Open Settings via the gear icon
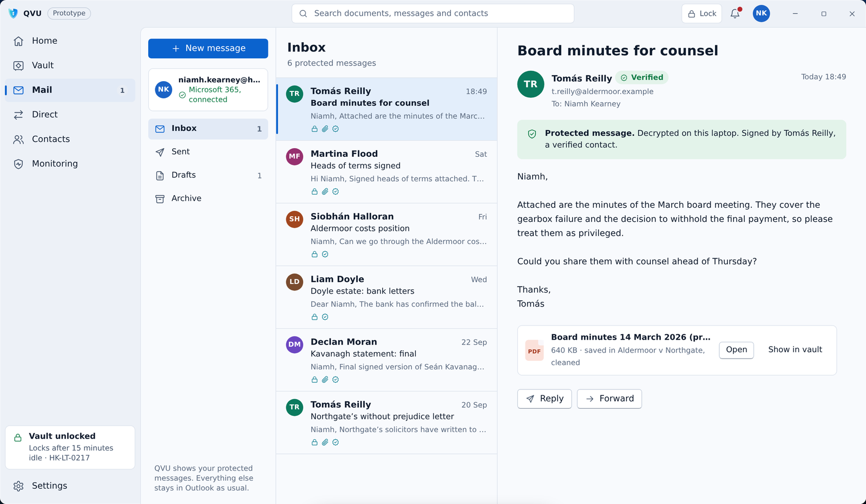The image size is (866, 504). click(x=18, y=486)
